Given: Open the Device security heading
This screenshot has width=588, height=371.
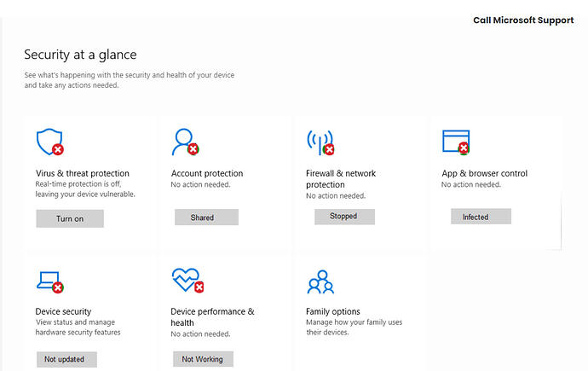Looking at the screenshot, I should tap(63, 311).
